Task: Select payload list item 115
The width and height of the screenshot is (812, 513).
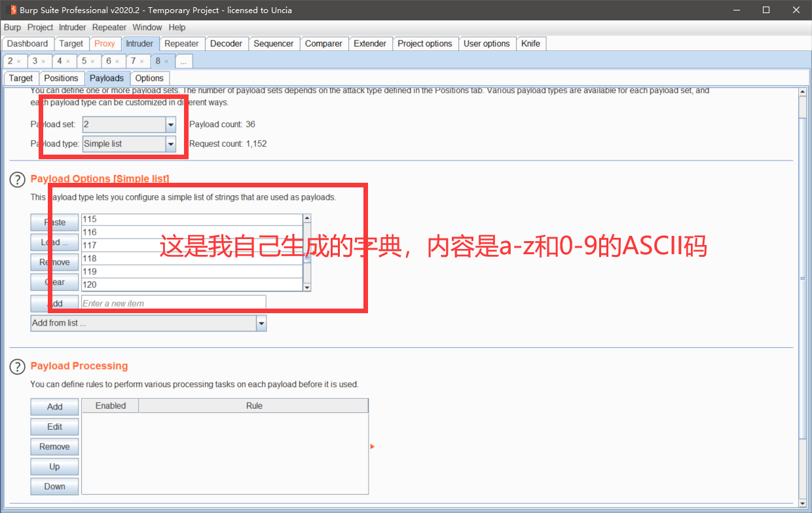Action: 192,219
